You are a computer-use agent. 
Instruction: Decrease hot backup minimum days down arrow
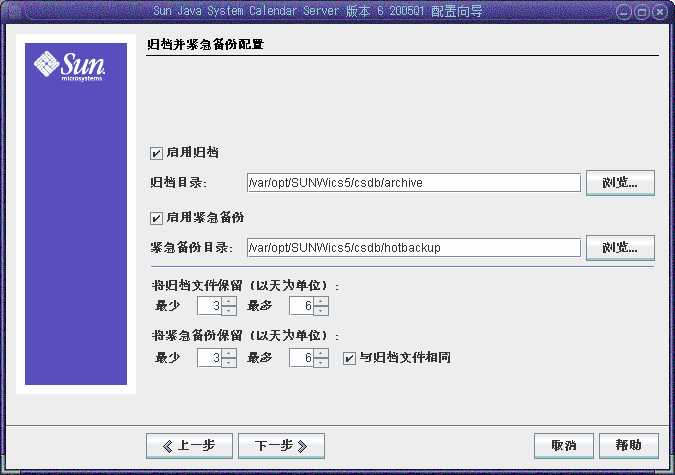point(229,363)
